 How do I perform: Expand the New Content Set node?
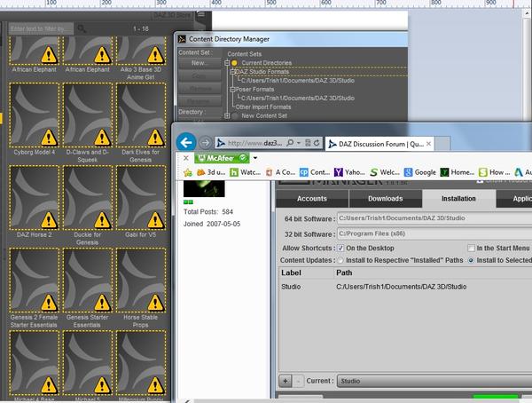tap(227, 116)
